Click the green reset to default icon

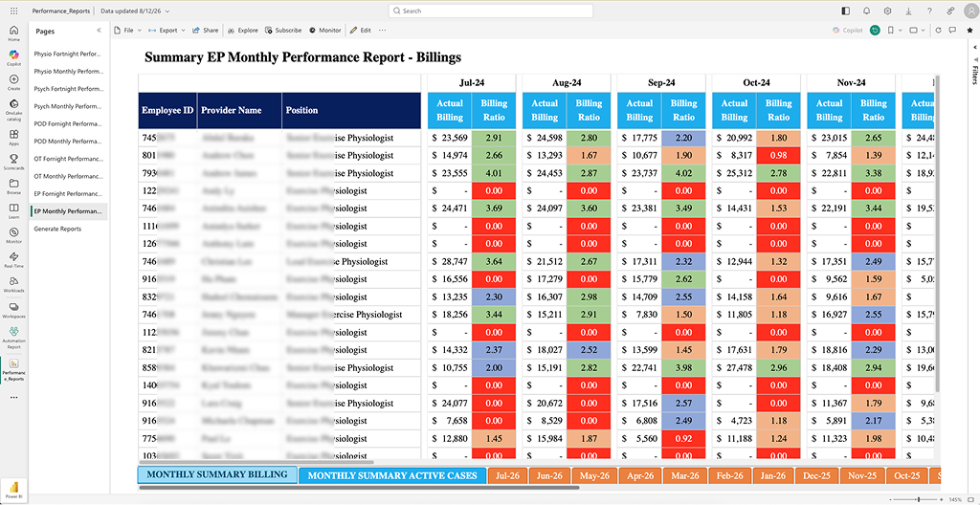(875, 30)
